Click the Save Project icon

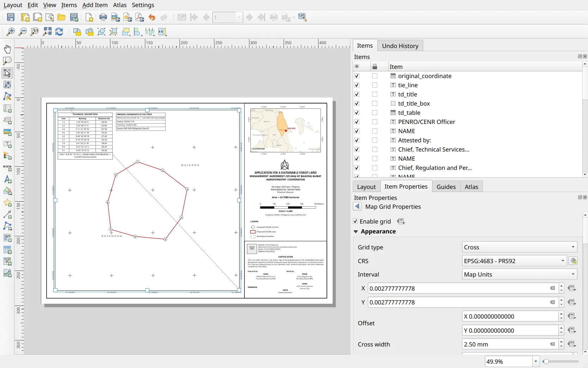[11, 17]
